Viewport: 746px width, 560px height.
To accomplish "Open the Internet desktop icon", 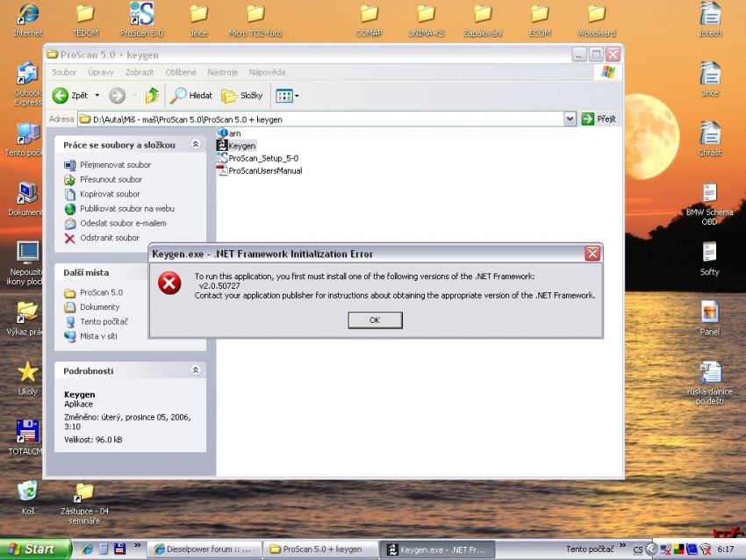I will click(27, 20).
